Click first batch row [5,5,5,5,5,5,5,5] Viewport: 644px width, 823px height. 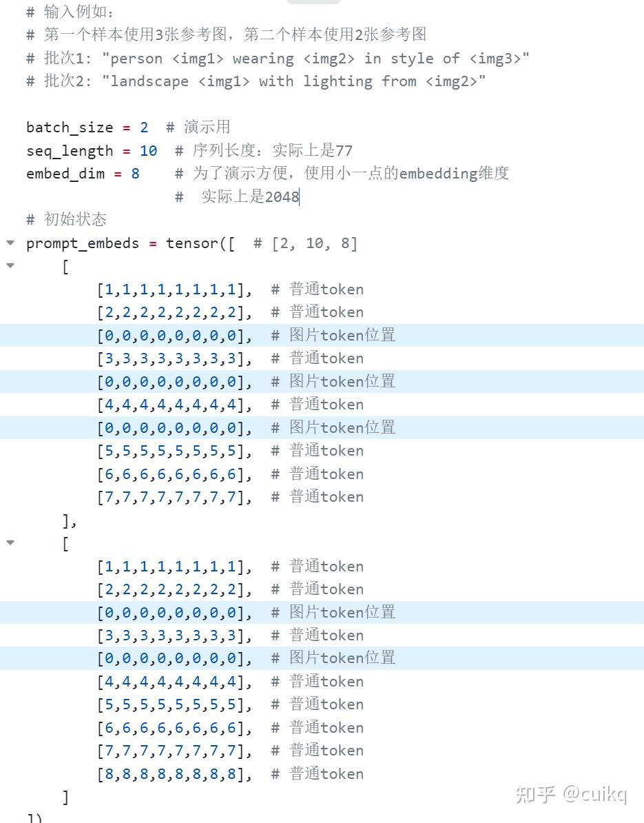(230, 451)
